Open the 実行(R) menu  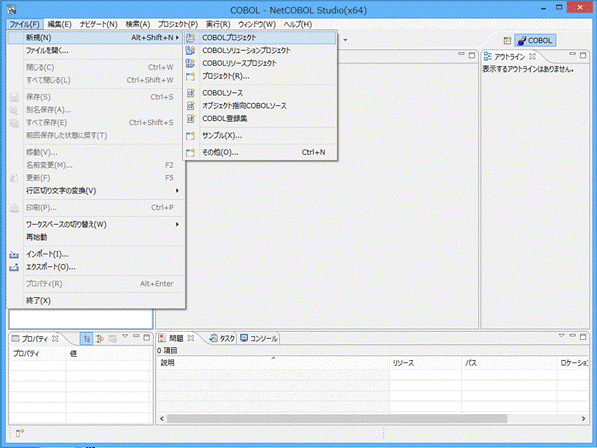(x=218, y=24)
